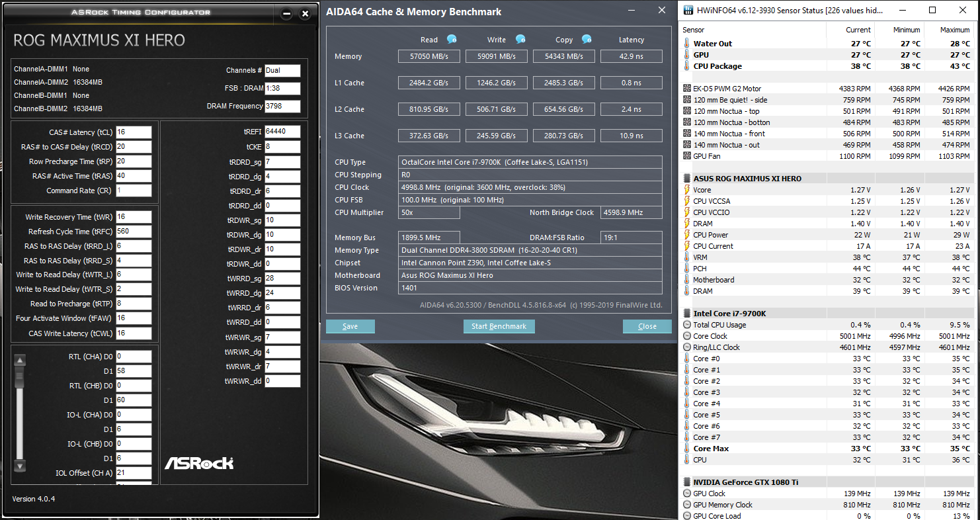This screenshot has height=520, width=980.
Task: Click the Four Activate Window (tFAW) field
Action: pyautogui.click(x=134, y=319)
